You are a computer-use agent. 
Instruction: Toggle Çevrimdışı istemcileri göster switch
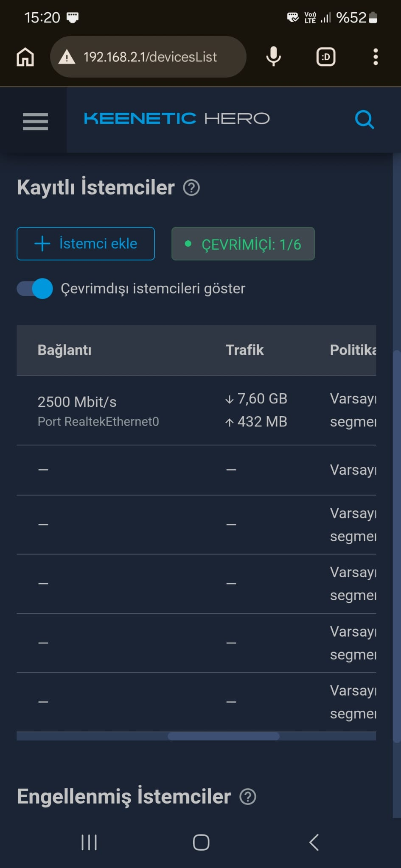35,289
